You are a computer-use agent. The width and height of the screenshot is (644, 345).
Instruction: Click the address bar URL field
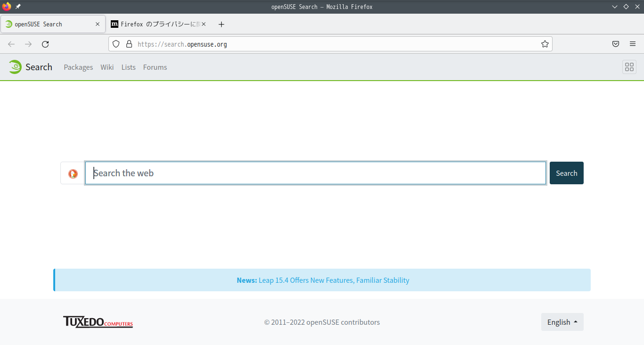coord(330,44)
